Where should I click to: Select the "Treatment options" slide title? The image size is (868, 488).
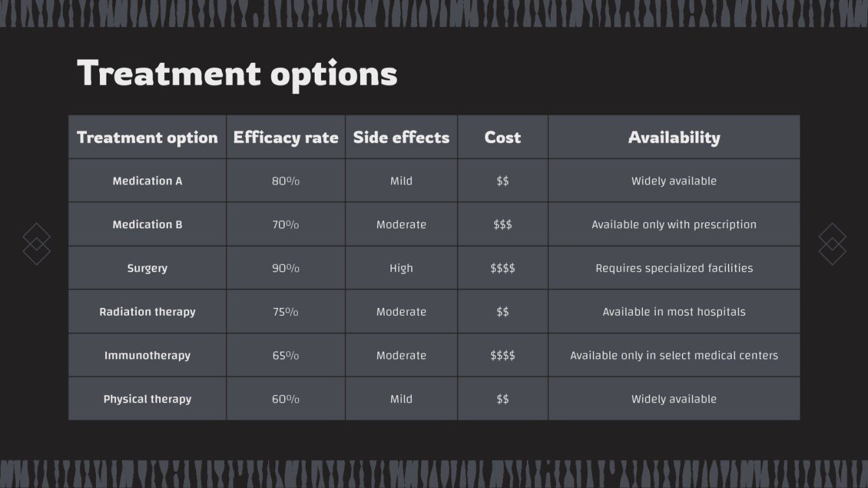tap(237, 73)
